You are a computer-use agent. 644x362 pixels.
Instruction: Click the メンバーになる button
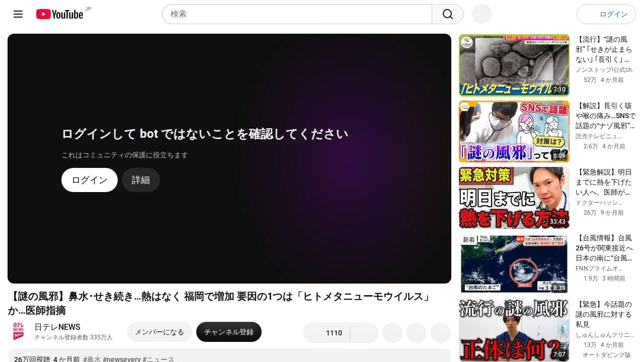click(x=159, y=332)
